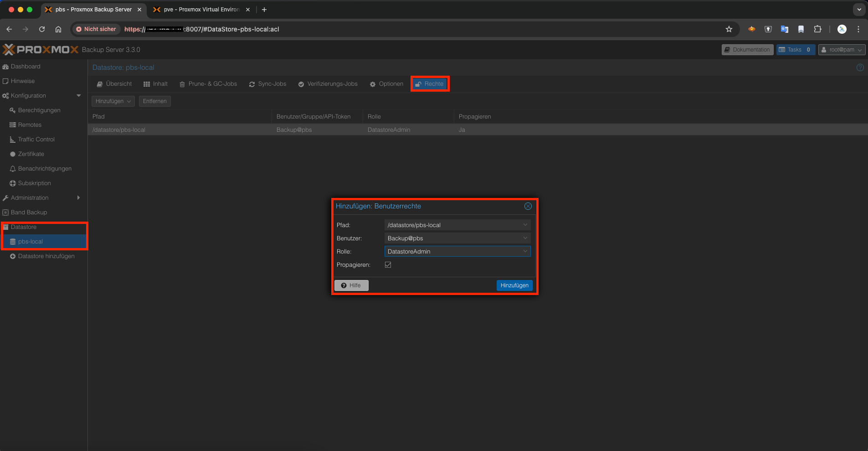Image resolution: width=868 pixels, height=451 pixels.
Task: Open the Hilfe documentation
Action: pyautogui.click(x=351, y=285)
